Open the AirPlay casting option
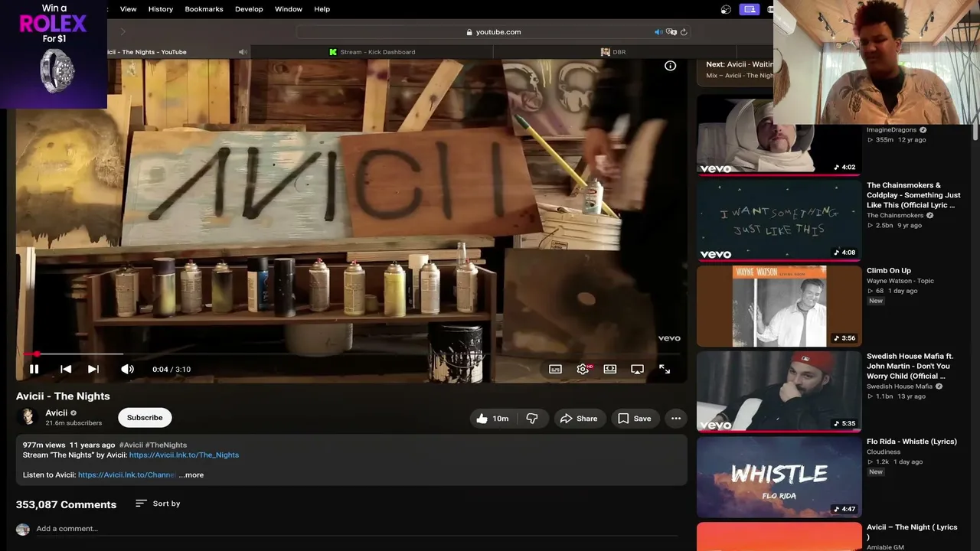 637,369
